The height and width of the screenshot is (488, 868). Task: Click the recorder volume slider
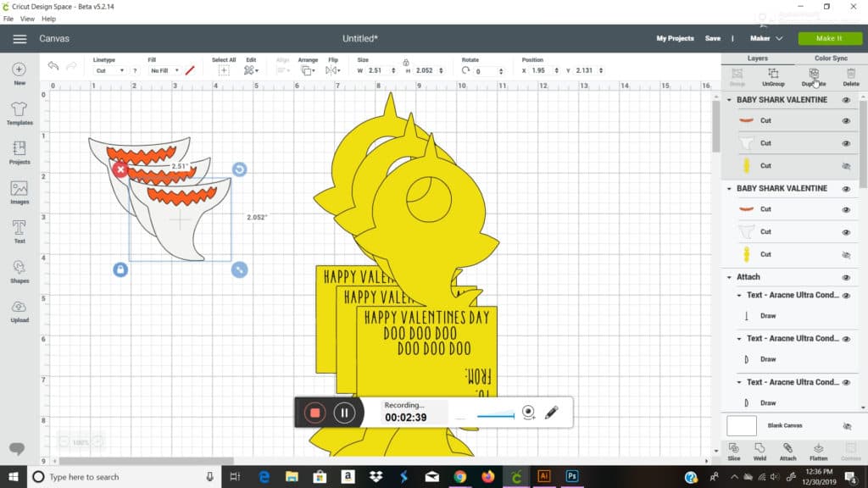click(495, 415)
